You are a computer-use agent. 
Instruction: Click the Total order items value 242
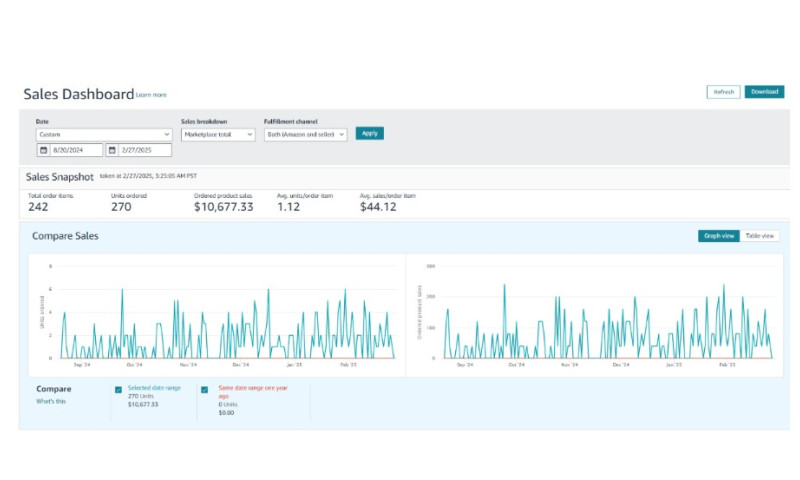pos(38,207)
